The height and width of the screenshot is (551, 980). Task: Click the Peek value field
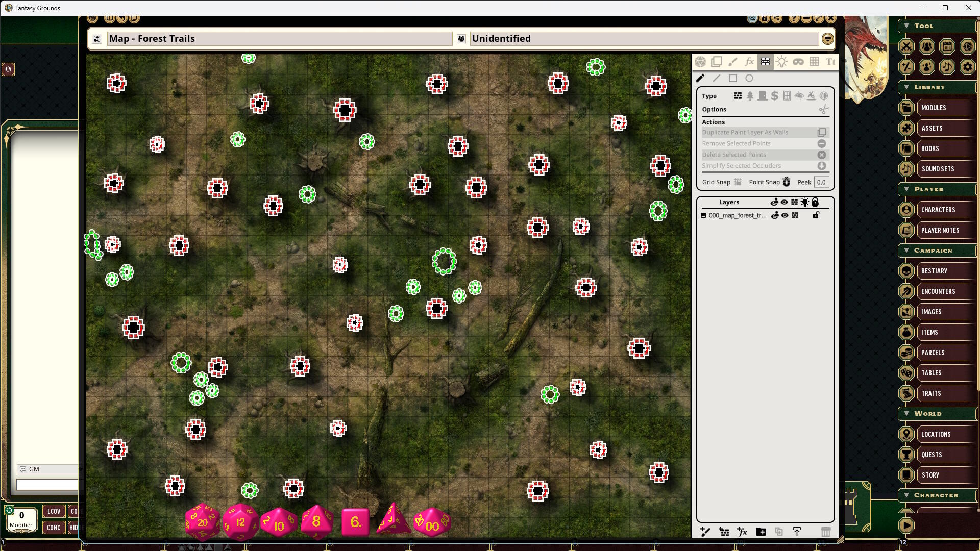click(821, 182)
